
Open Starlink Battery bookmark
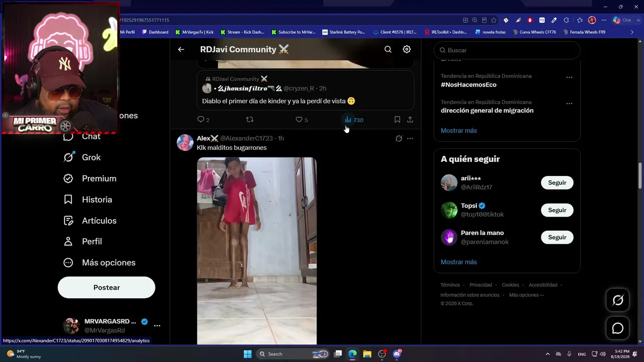pos(344,32)
